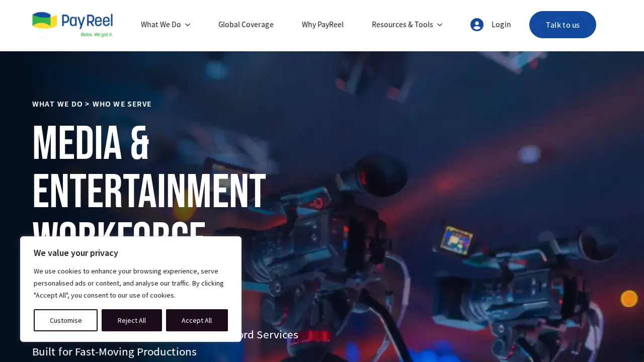Open Customise cookie settings

coord(65,320)
